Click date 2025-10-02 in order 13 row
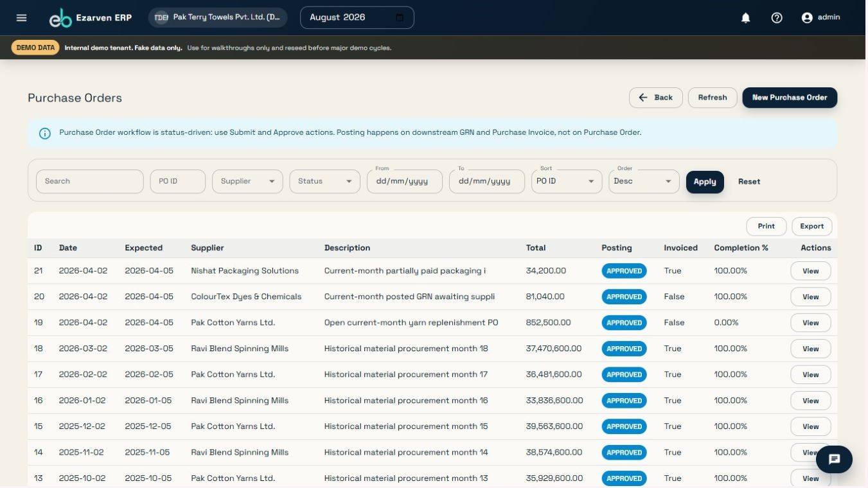 coord(83,478)
